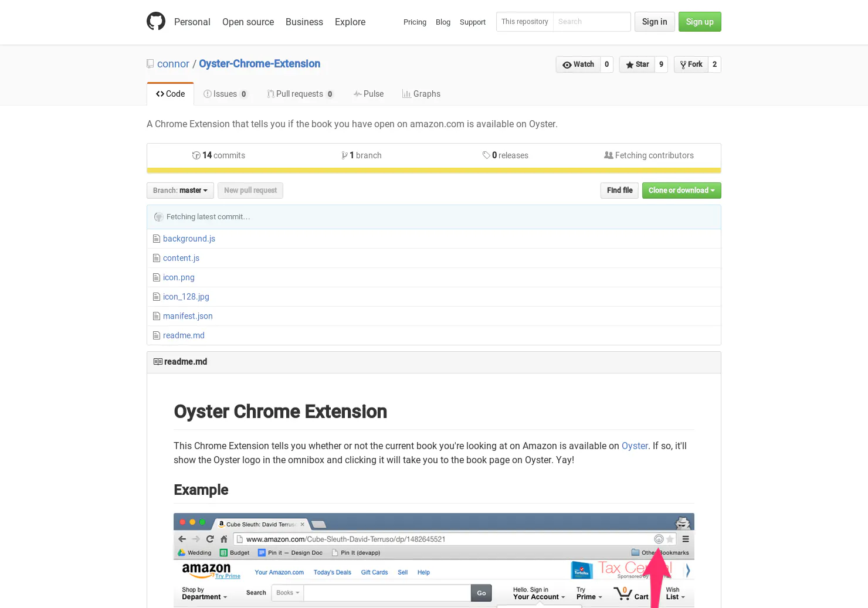This screenshot has width=868, height=608.
Task: Follow the Oyster link in the readme text
Action: (x=635, y=446)
